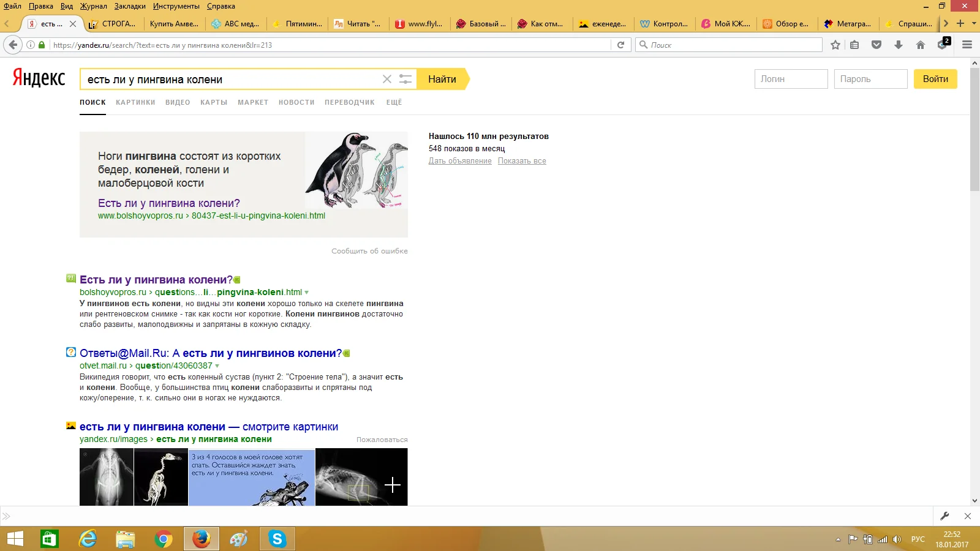Open the Закладки menu
The height and width of the screenshot is (551, 980).
pyautogui.click(x=130, y=6)
